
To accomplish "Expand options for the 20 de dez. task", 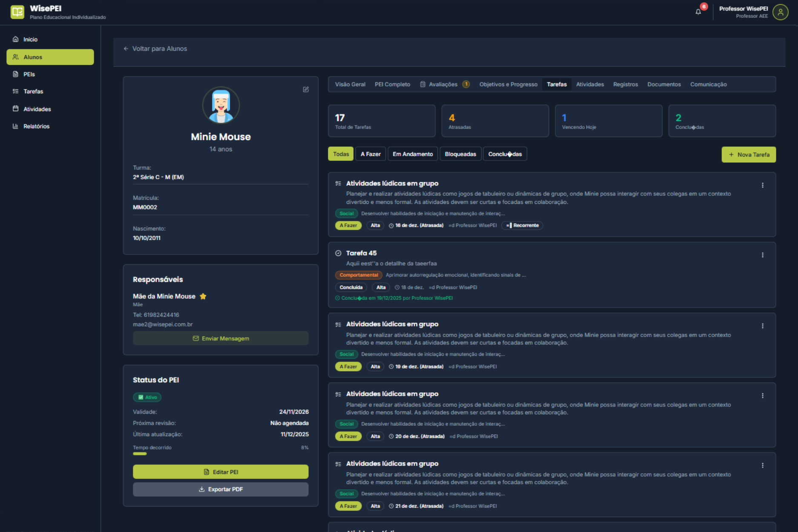I will pos(762,396).
